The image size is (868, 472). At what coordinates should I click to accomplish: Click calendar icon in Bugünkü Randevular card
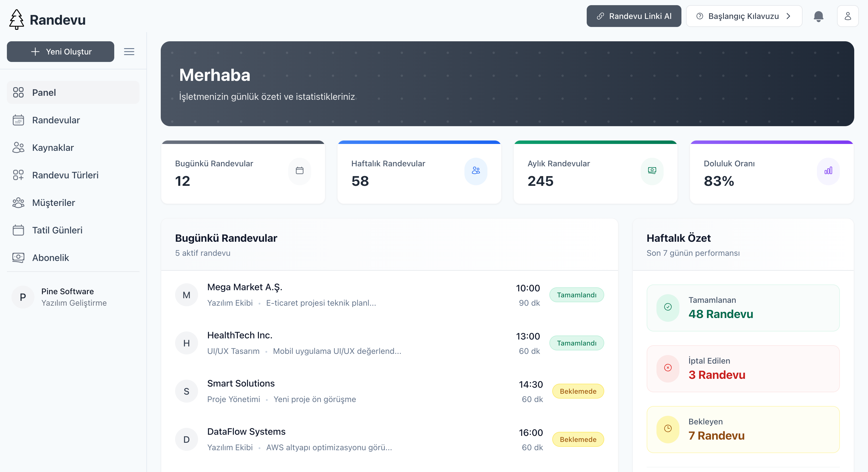(299, 171)
